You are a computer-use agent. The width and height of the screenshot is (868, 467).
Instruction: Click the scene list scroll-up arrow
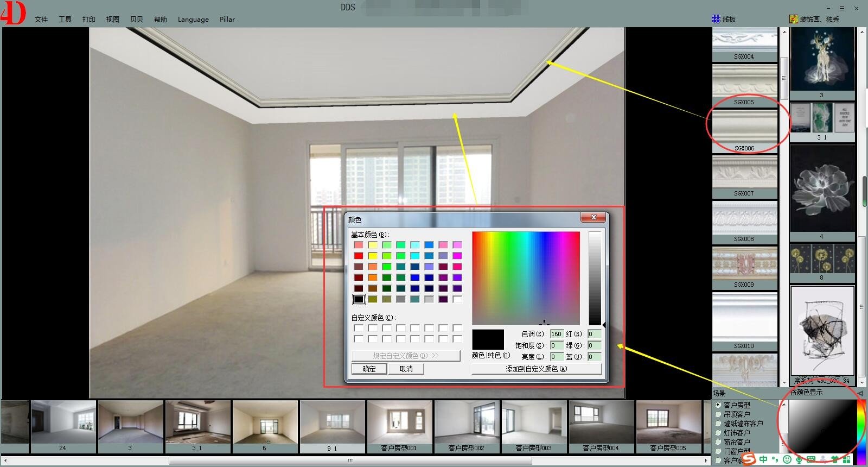coord(783,404)
